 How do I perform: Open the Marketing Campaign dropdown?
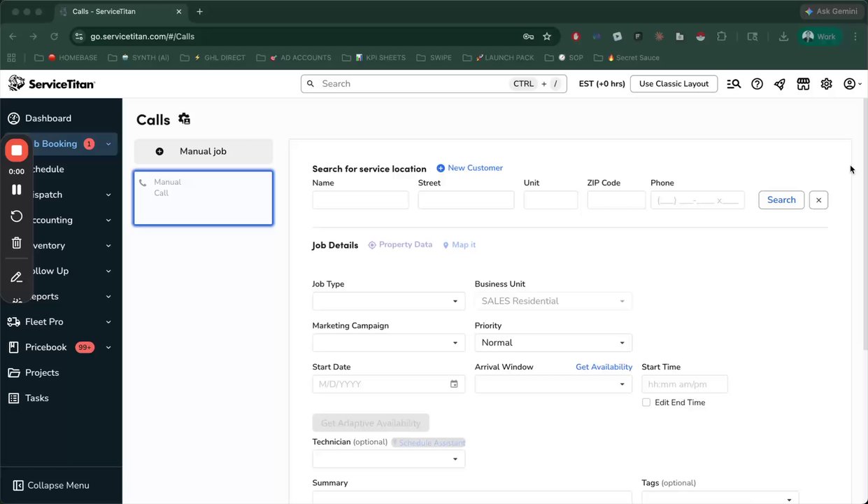pos(388,342)
